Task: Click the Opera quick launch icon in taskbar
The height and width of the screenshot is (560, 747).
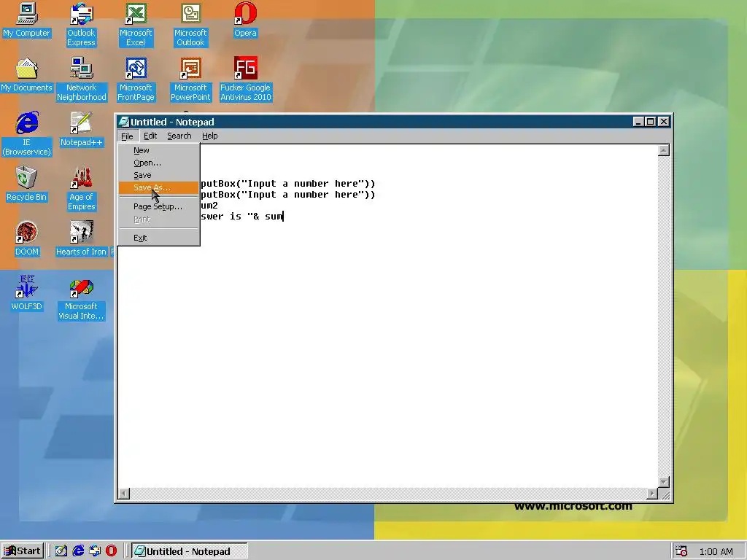Action: click(111, 551)
